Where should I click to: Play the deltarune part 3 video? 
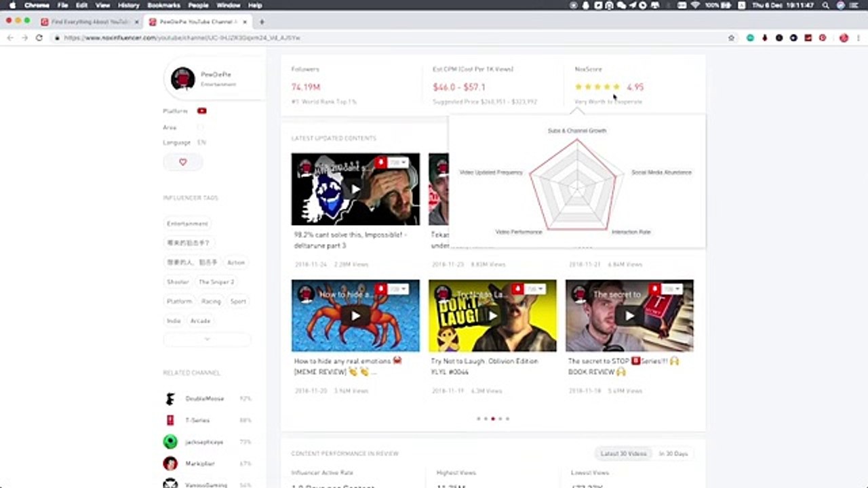tap(355, 189)
